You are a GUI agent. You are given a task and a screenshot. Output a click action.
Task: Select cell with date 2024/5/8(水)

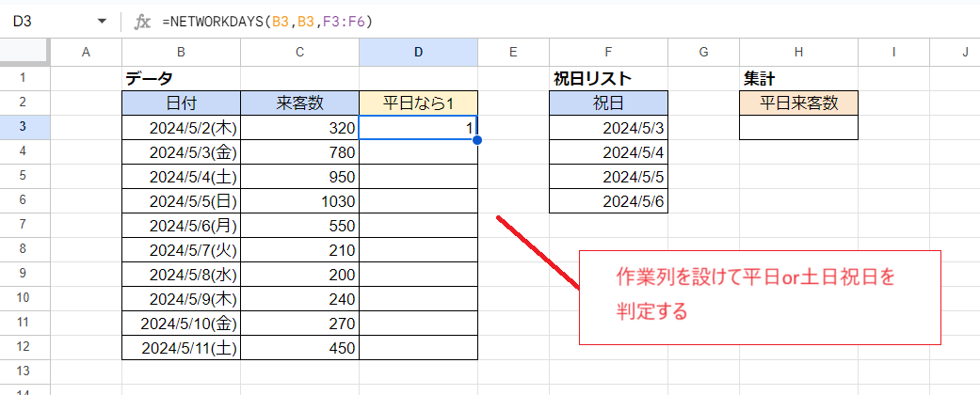coord(182,274)
